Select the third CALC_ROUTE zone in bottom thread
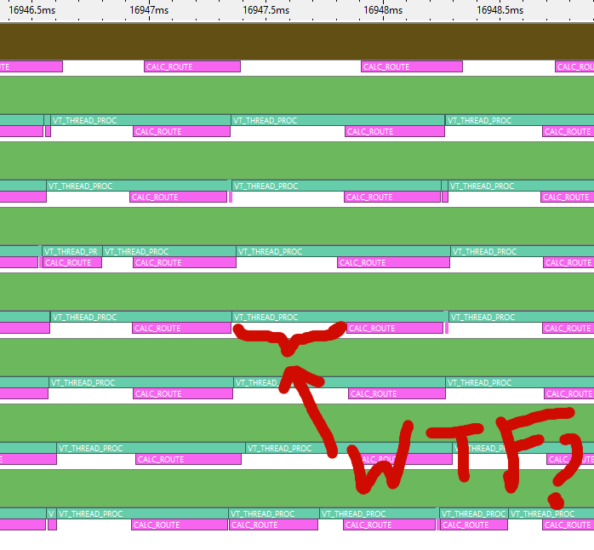The width and height of the screenshot is (594, 550). point(389,525)
